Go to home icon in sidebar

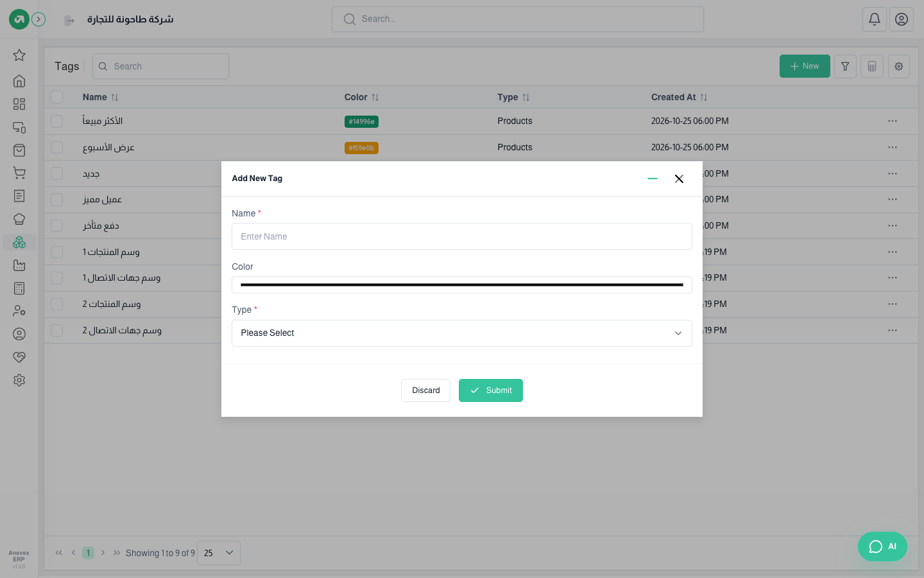coord(19,81)
